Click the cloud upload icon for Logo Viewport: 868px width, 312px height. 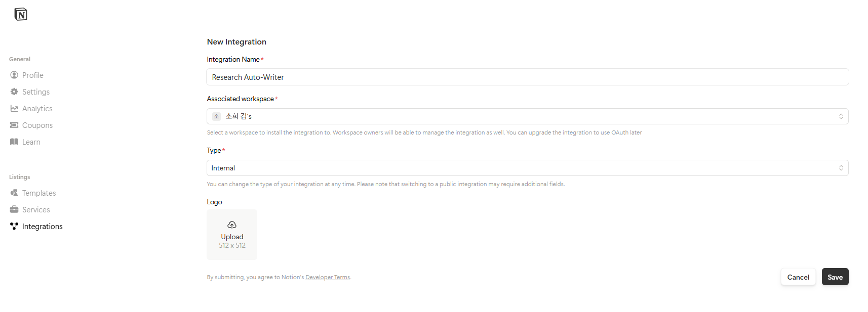[x=232, y=225]
